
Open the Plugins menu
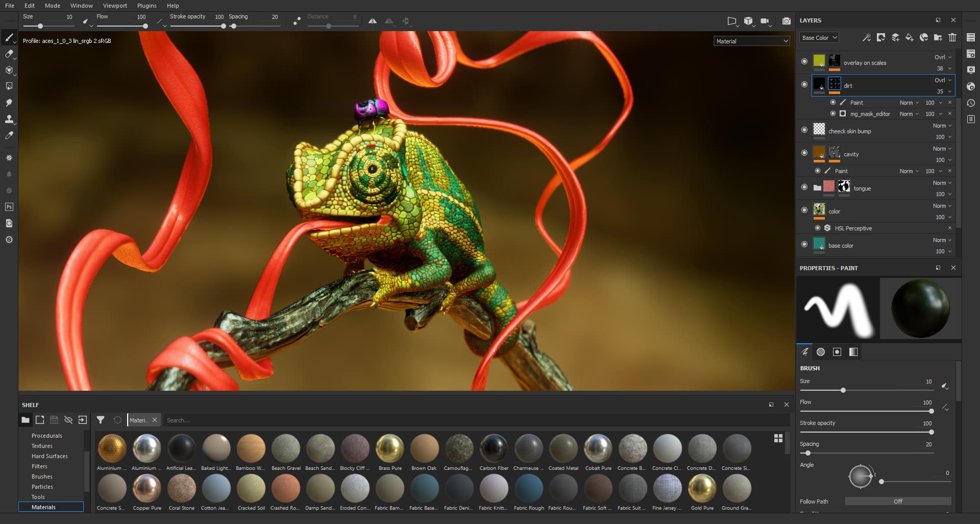(146, 6)
